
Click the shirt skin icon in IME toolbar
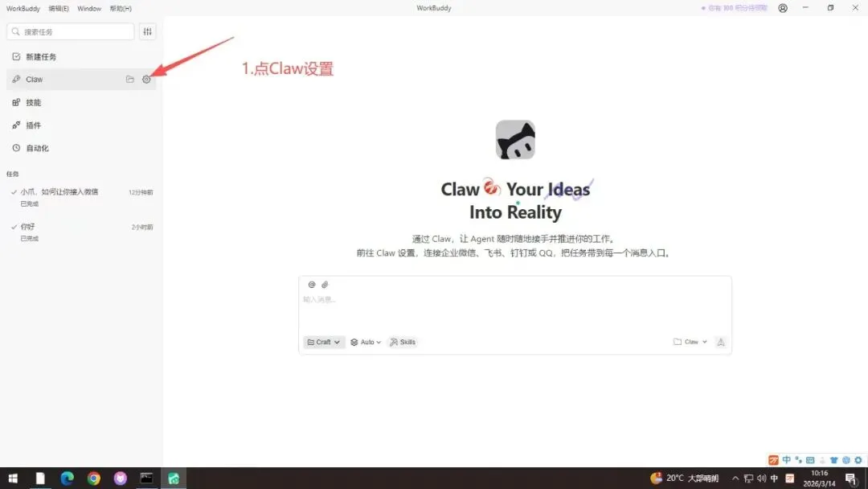click(x=833, y=460)
